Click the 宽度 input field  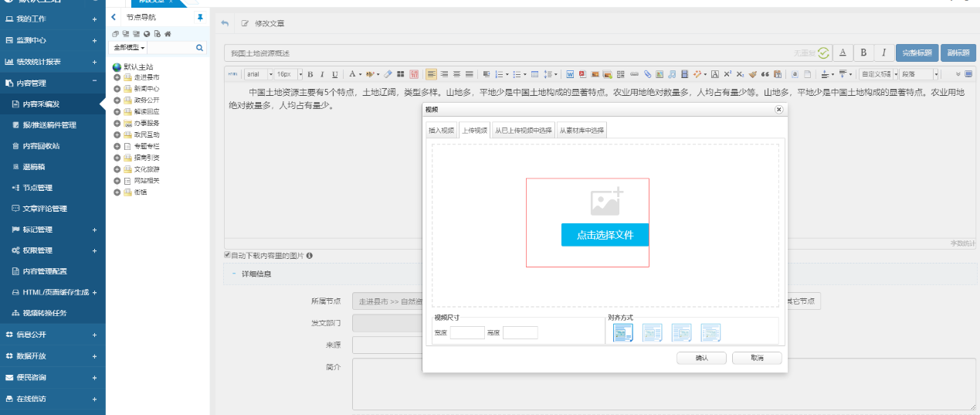[467, 333]
